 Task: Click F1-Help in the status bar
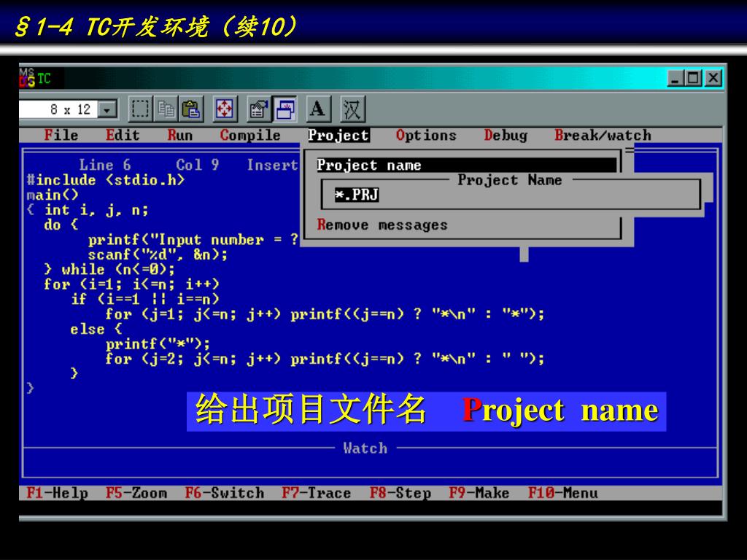pos(57,492)
